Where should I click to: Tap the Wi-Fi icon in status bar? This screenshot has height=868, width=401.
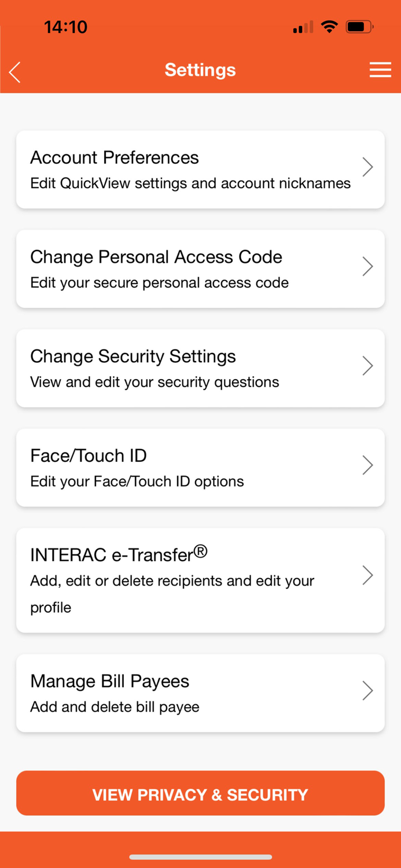point(329,25)
